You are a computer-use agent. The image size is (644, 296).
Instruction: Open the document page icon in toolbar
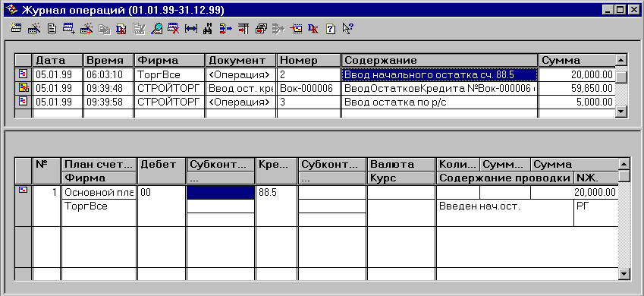(x=52, y=28)
